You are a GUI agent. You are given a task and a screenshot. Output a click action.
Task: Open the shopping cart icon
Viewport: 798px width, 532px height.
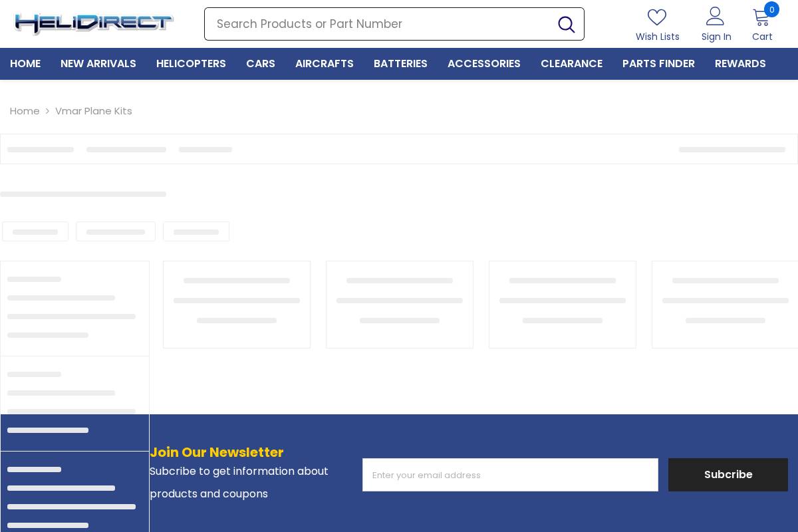tap(761, 17)
